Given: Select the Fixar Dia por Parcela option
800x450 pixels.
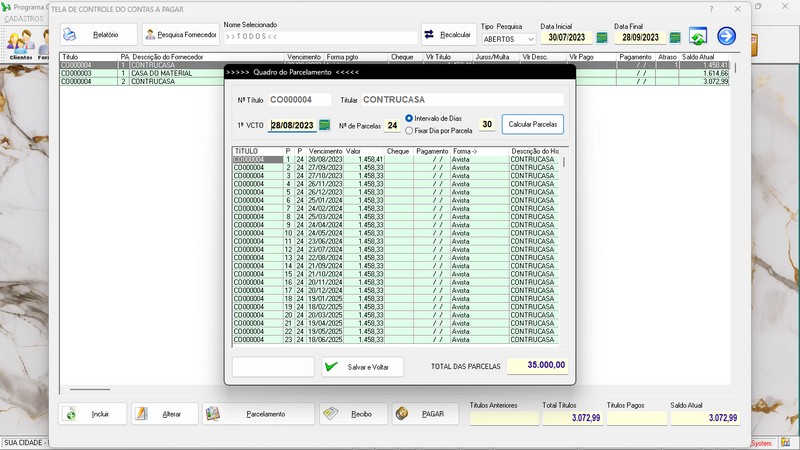Looking at the screenshot, I should tap(409, 131).
